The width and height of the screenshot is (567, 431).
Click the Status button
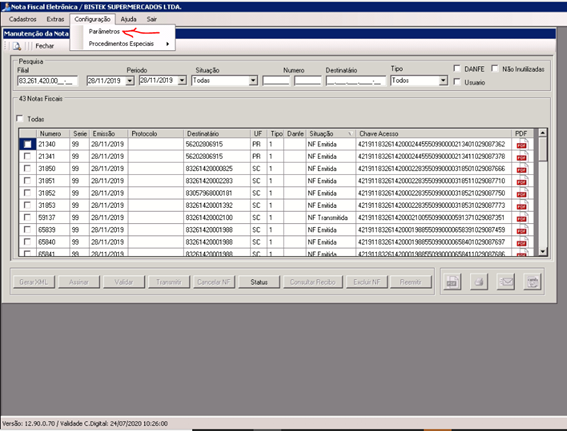pyautogui.click(x=259, y=282)
